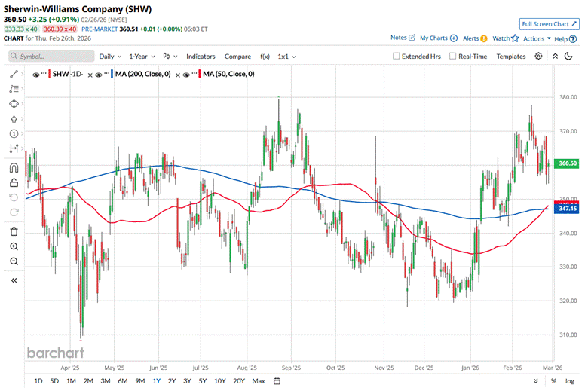This screenshot has width=588, height=388.
Task: Open the Actions dropdown menu
Action: (537, 38)
